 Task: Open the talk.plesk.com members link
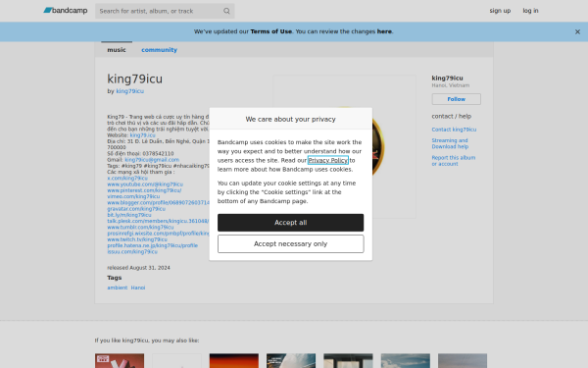[x=158, y=221]
